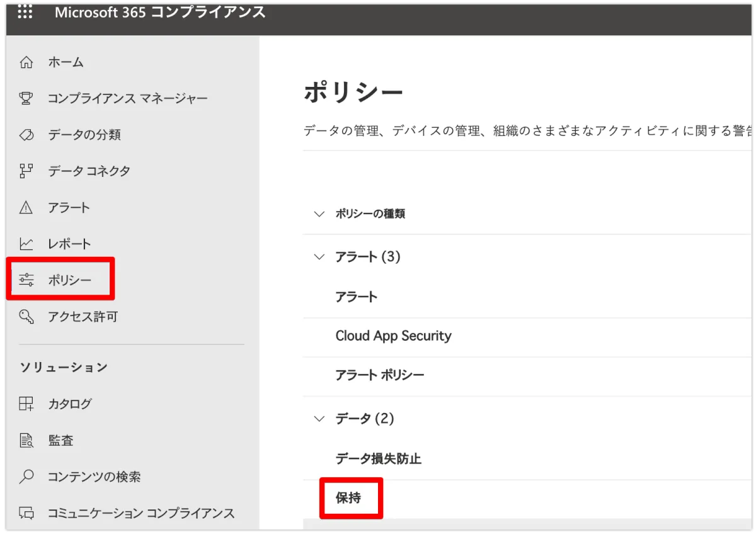The image size is (756, 534).
Task: Click the レポート chart icon
Action: [26, 244]
